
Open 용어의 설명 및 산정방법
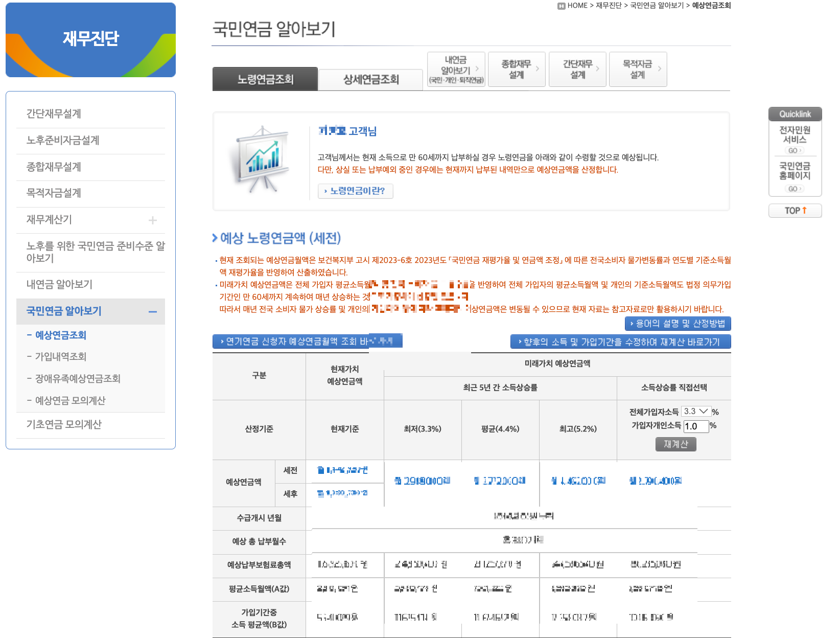[x=678, y=323]
